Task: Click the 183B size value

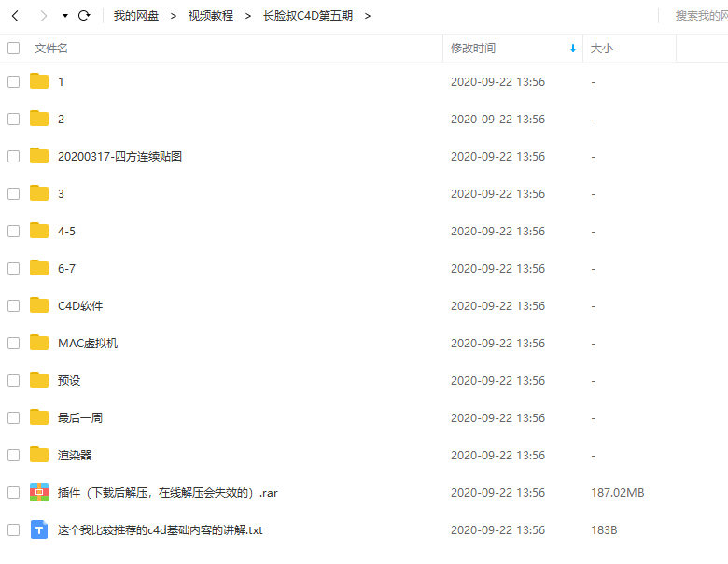Action: pyautogui.click(x=604, y=530)
